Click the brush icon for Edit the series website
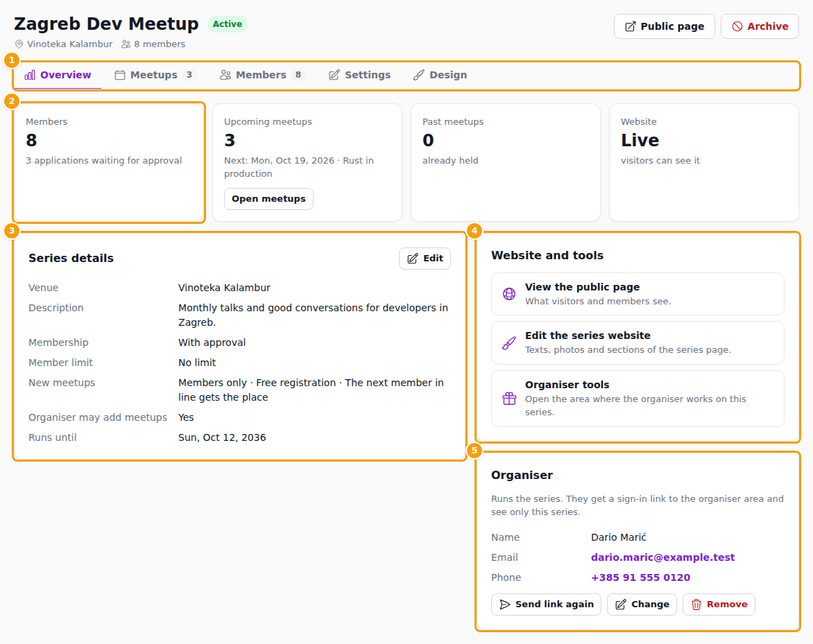 (x=509, y=343)
